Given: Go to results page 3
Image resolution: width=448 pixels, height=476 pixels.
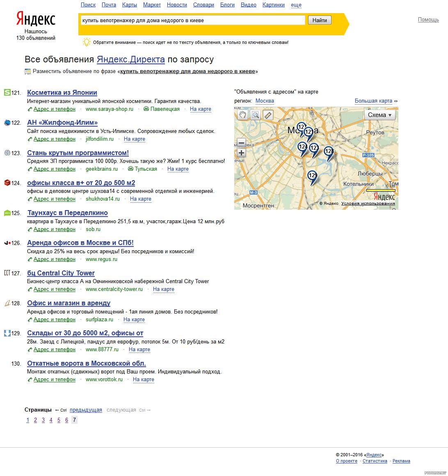Looking at the screenshot, I should [43, 420].
